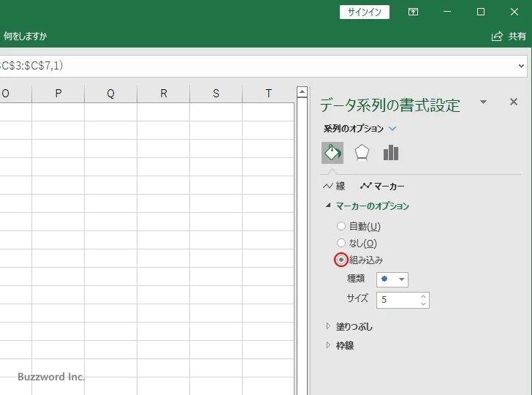Decrease marker size with down spinner

click(x=423, y=304)
